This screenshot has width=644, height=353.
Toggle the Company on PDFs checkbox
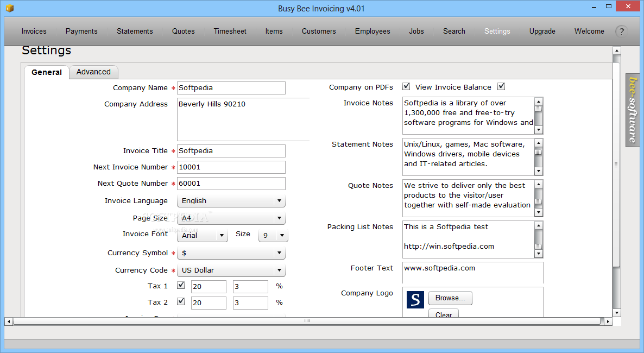406,86
